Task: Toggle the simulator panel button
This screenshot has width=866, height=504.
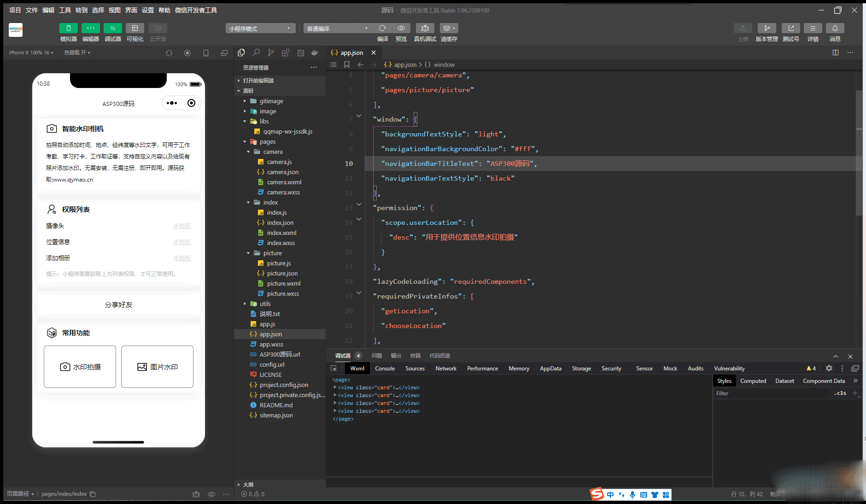Action: [x=69, y=29]
